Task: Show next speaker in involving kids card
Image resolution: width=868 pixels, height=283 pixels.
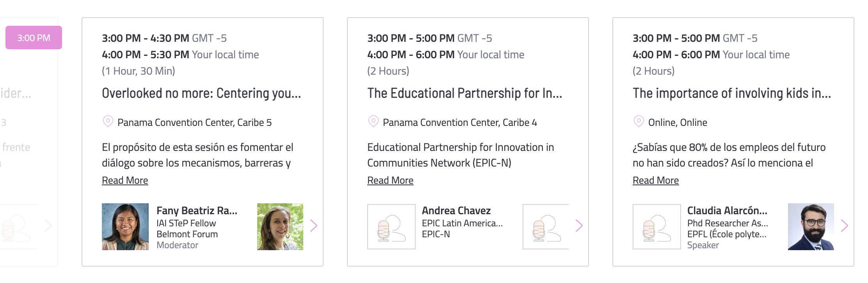Action: pos(845,226)
